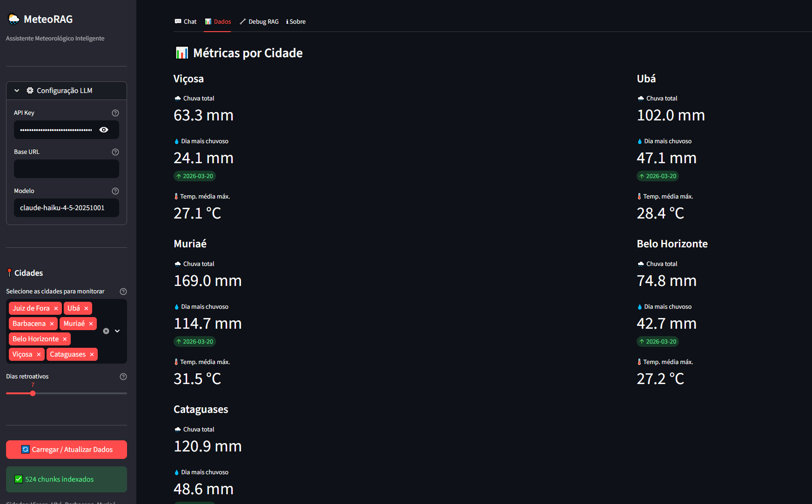Click the Modelo text field

[67, 208]
